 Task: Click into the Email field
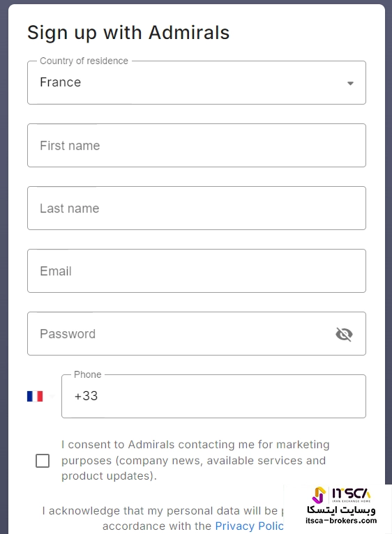[x=197, y=270]
